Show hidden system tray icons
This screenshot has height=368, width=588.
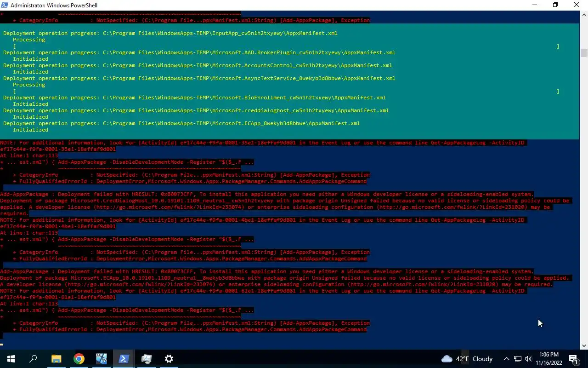click(506, 359)
